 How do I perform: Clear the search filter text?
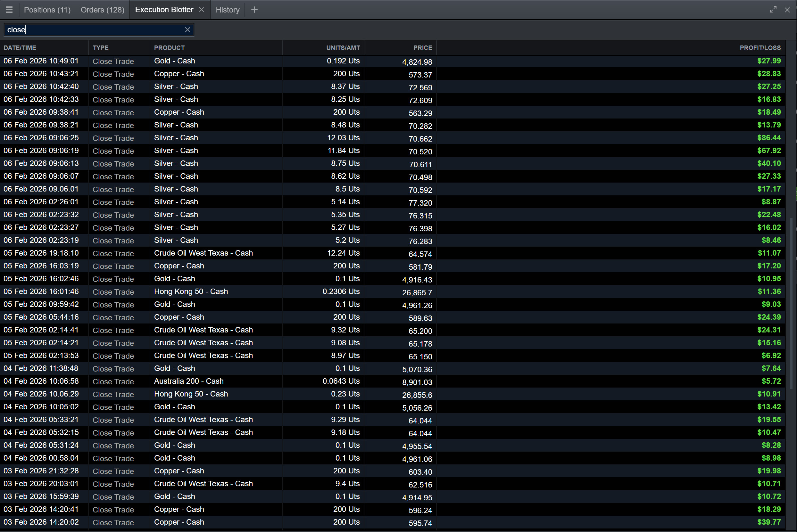coord(187,30)
